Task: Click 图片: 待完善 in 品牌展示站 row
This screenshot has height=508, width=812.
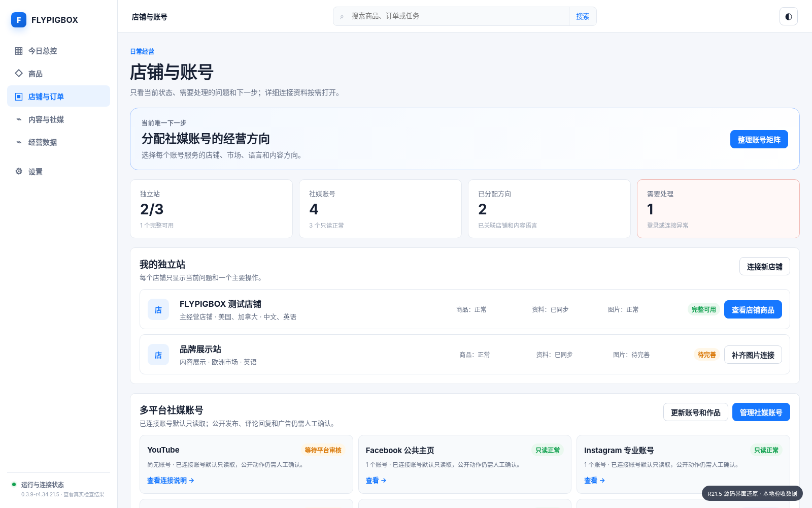Action: 631,355
